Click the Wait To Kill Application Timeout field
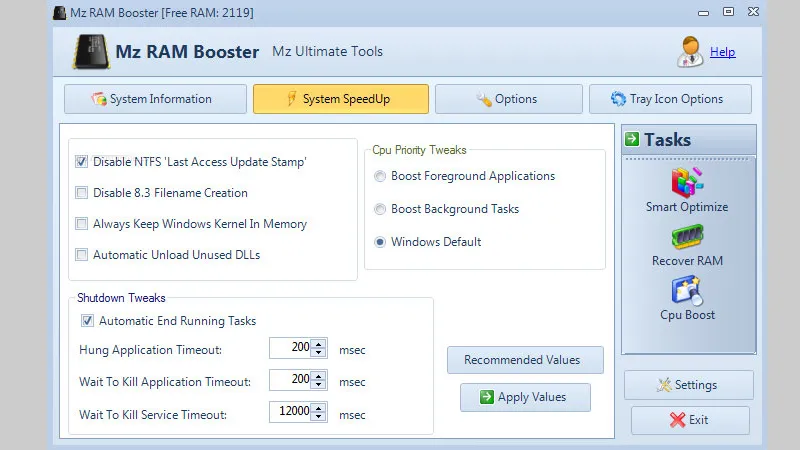The image size is (800, 450). (x=291, y=381)
